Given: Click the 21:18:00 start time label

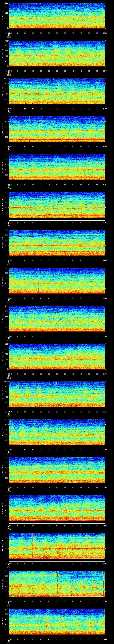Looking at the screenshot, I should (x=9, y=184).
